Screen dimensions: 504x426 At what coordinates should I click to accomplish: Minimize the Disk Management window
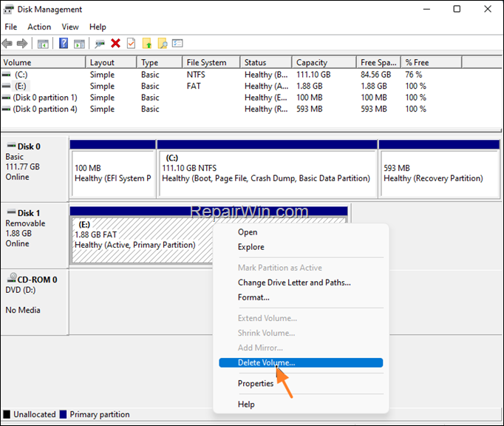[x=426, y=9]
